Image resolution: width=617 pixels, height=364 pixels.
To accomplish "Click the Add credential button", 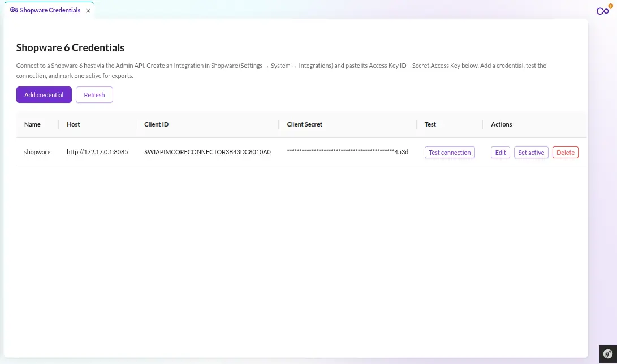I will pyautogui.click(x=44, y=95).
